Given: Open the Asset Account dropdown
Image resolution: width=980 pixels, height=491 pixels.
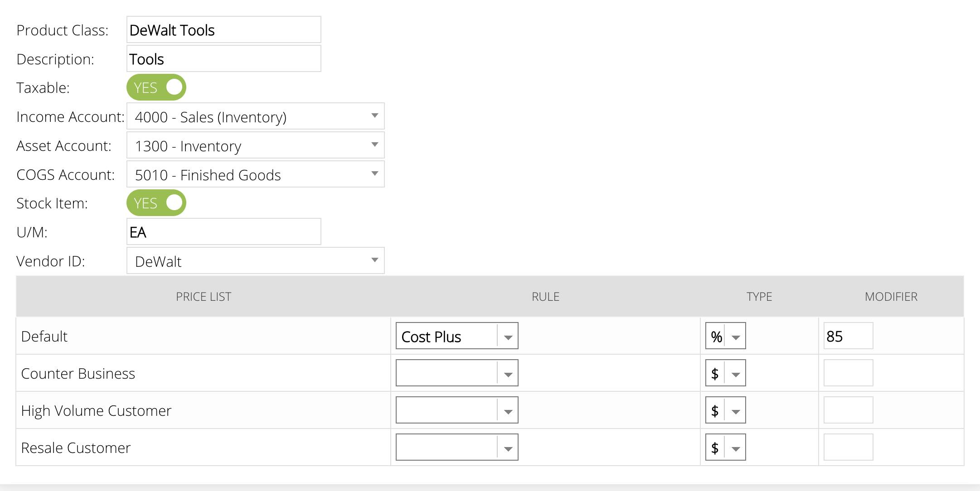Looking at the screenshot, I should tap(256, 145).
